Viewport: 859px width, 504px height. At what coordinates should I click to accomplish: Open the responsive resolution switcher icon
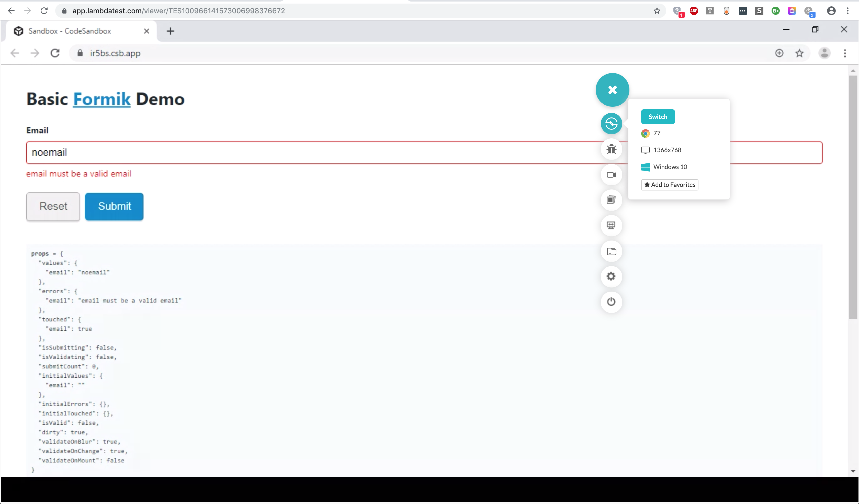(611, 225)
